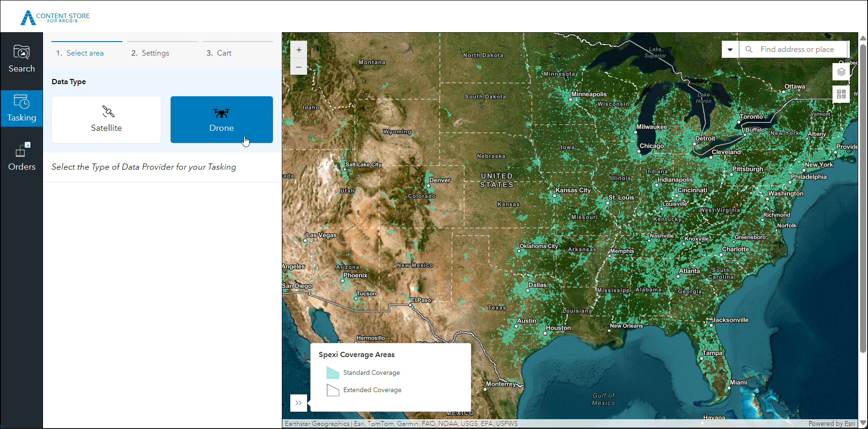Click the Earthstar Geographics attribution text
868x429 pixels.
[x=317, y=423]
